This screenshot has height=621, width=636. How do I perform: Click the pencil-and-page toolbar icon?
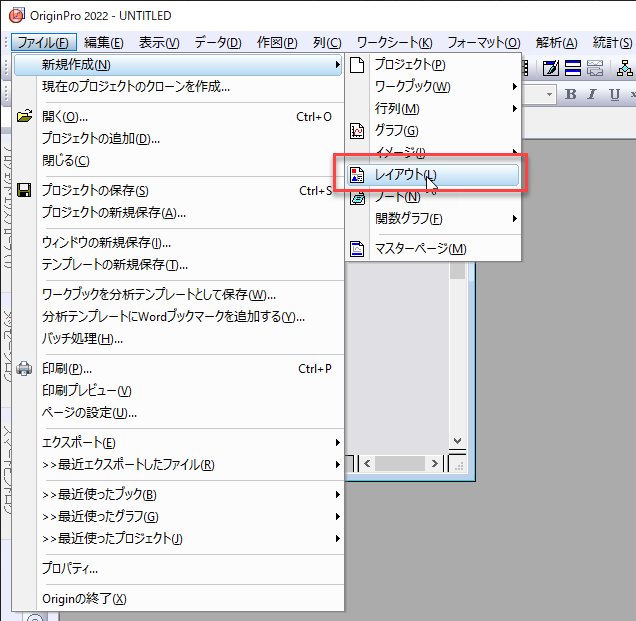(x=551, y=68)
